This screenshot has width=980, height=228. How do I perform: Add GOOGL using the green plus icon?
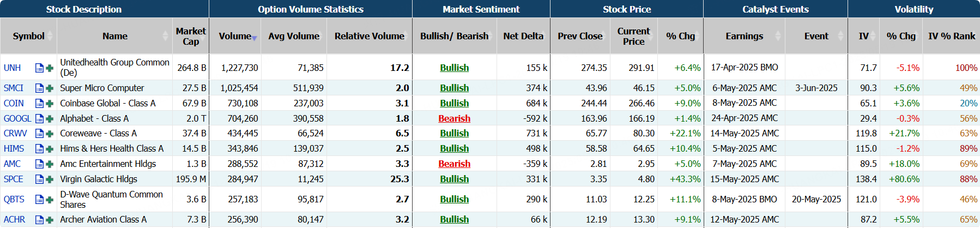point(50,118)
